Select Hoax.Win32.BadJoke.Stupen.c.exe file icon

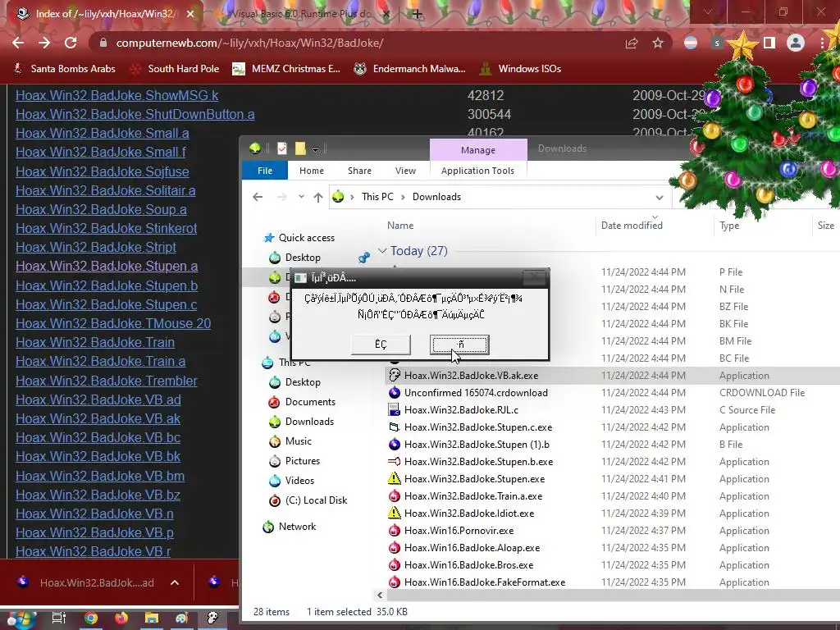click(395, 427)
